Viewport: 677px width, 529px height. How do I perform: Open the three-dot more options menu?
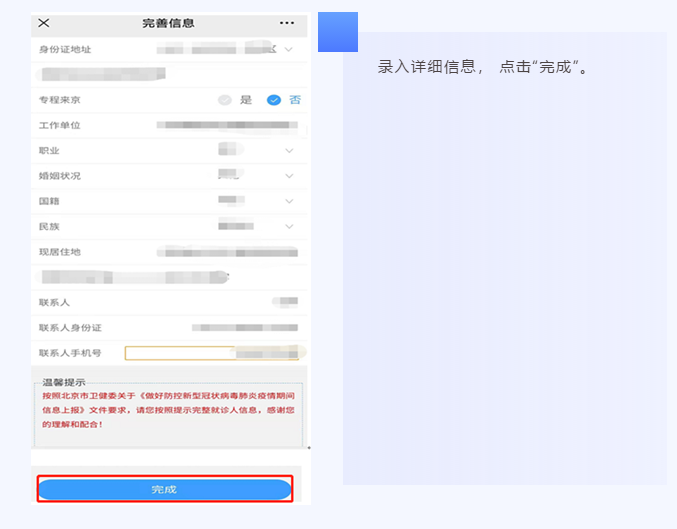(x=287, y=23)
